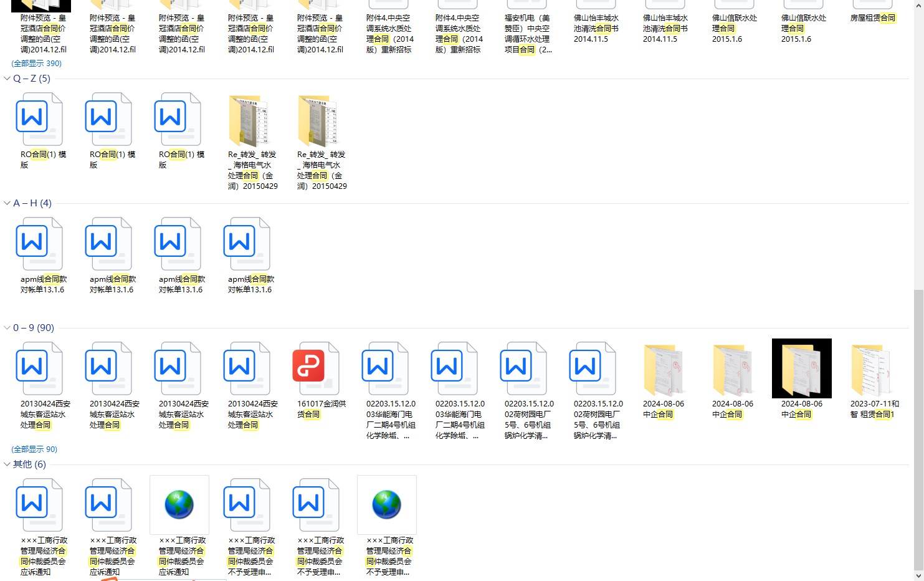Screen dimensions: 924x581
Task: Collapse the Q – Z (5) group
Action: tap(7, 79)
